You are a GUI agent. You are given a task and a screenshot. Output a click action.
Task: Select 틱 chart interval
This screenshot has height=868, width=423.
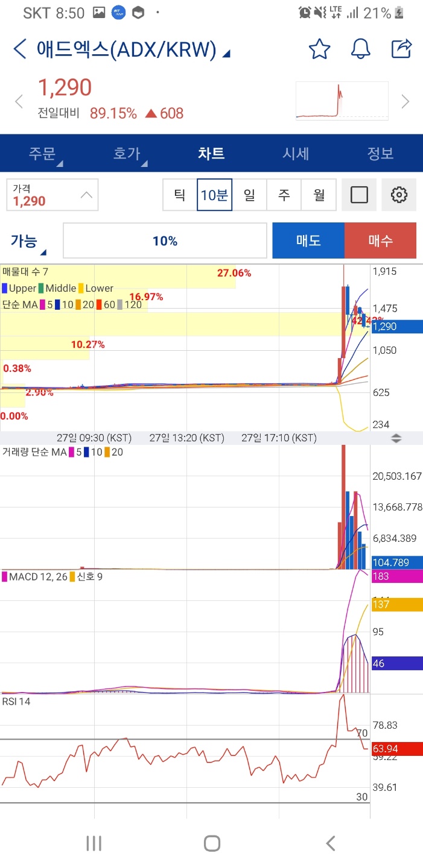pyautogui.click(x=180, y=195)
